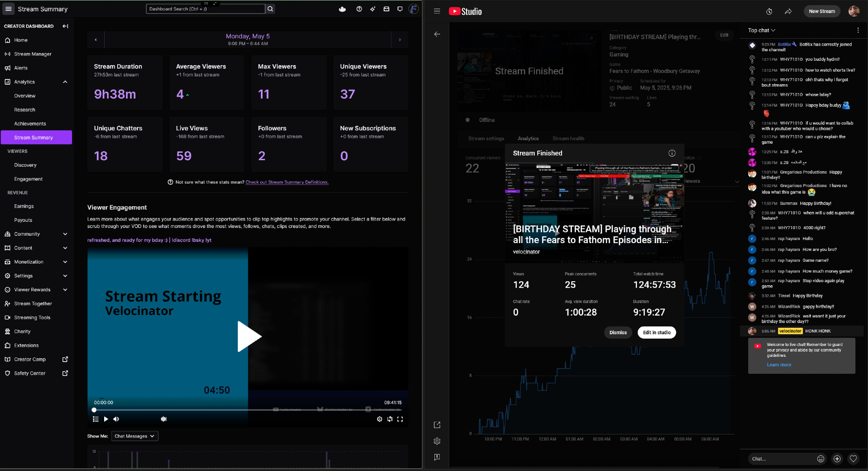Click the share arrow icon in YouTube Studio
The image size is (868, 471).
(788, 11)
